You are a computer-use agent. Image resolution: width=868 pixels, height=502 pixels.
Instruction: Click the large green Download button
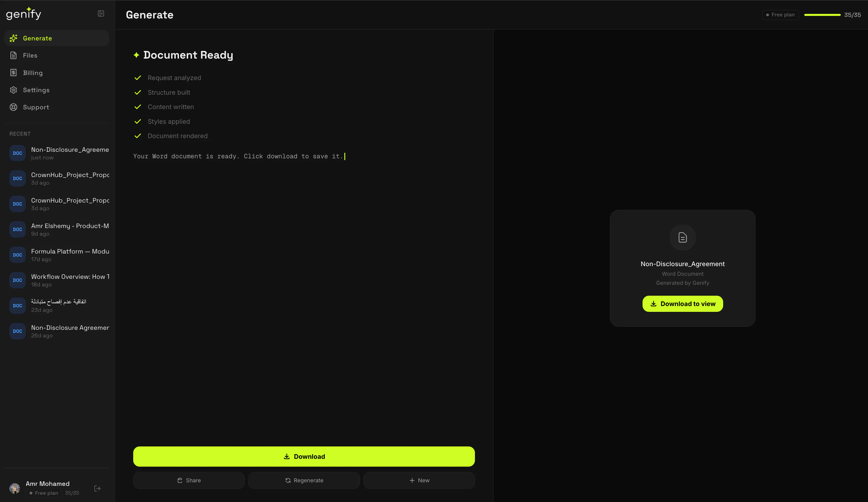point(304,456)
